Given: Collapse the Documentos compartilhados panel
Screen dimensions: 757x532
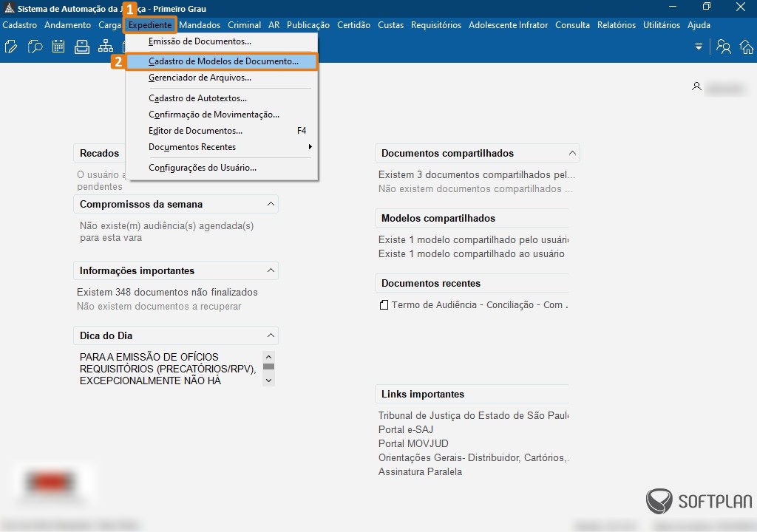Looking at the screenshot, I should pos(572,152).
